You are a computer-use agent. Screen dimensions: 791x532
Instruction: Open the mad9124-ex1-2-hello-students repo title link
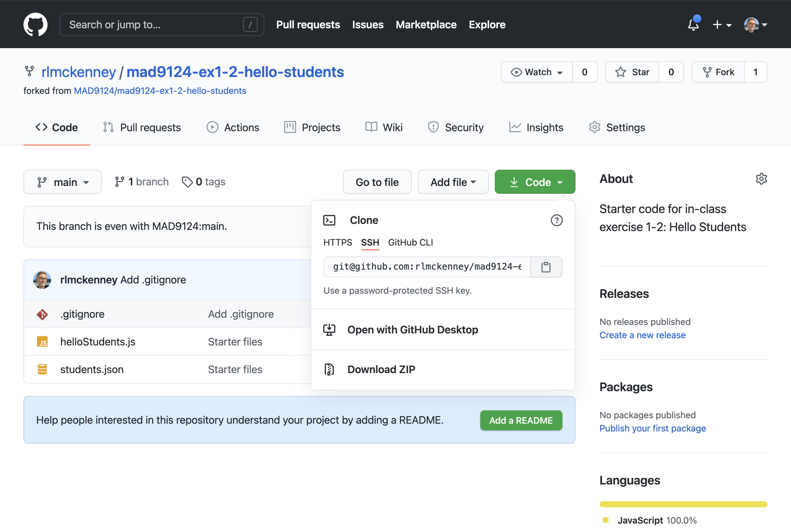coord(235,72)
